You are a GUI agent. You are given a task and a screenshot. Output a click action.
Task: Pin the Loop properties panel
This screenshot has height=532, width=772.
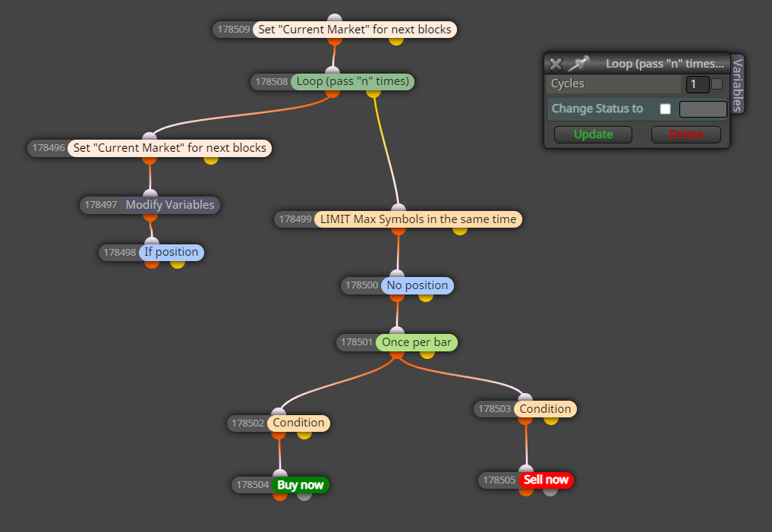coord(578,64)
